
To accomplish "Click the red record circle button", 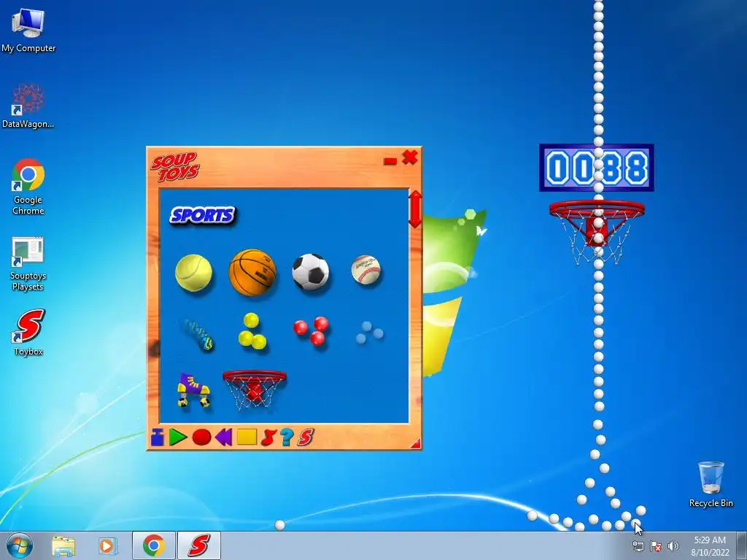I will pos(201,437).
